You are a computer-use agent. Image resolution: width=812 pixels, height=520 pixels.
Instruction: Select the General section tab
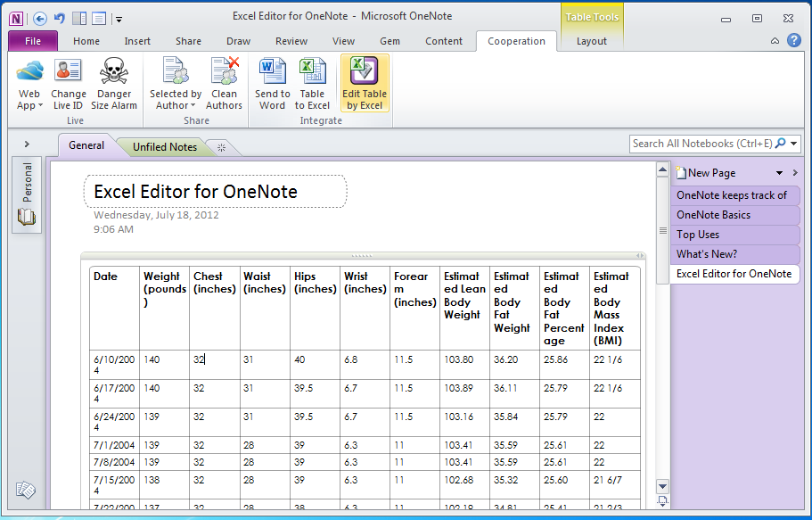point(86,145)
